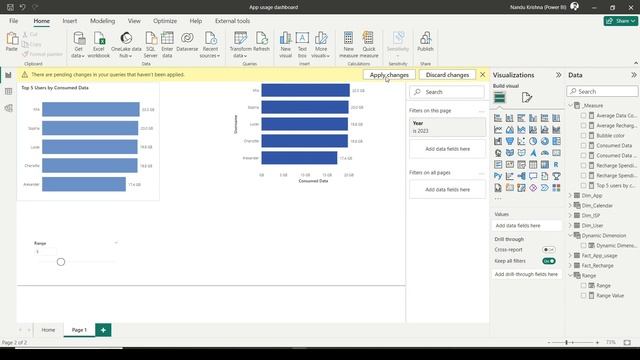Screen dimensions: 640x360
Task: Expand the Dim_User table
Action: pyautogui.click(x=570, y=225)
